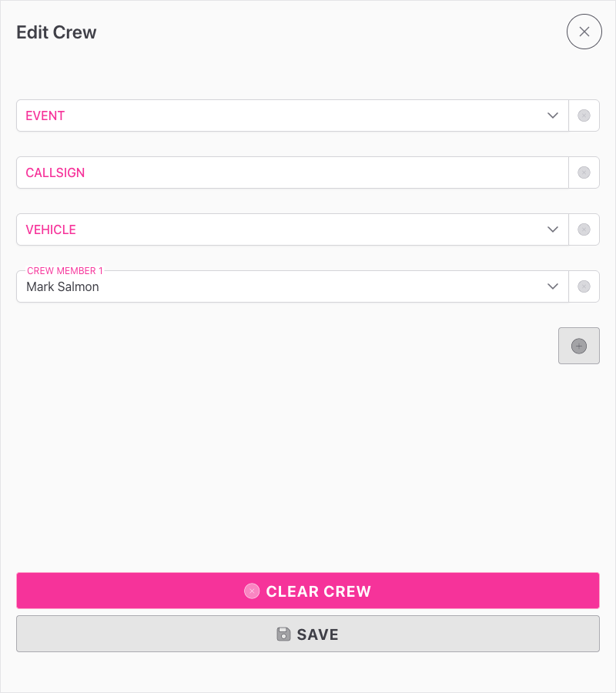Clear the CALLSIGN field using its clear icon
This screenshot has height=693, width=616.
584,172
